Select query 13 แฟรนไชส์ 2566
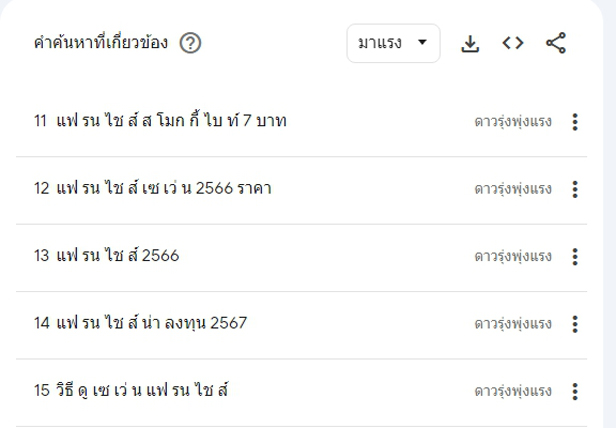 pyautogui.click(x=106, y=255)
